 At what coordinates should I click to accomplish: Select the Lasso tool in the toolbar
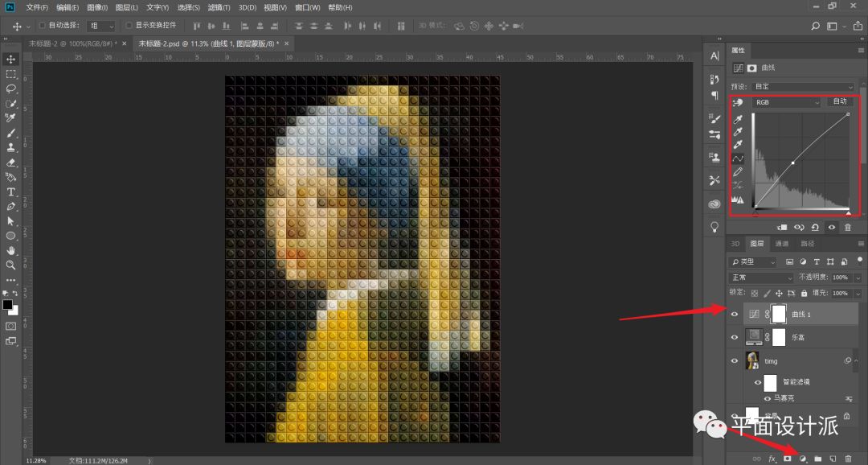11,88
